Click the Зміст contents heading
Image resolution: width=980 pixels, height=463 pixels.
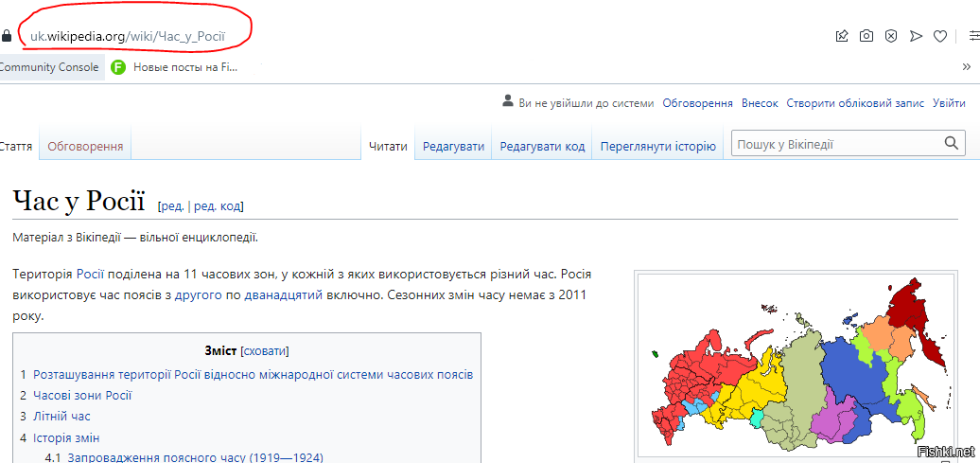221,350
